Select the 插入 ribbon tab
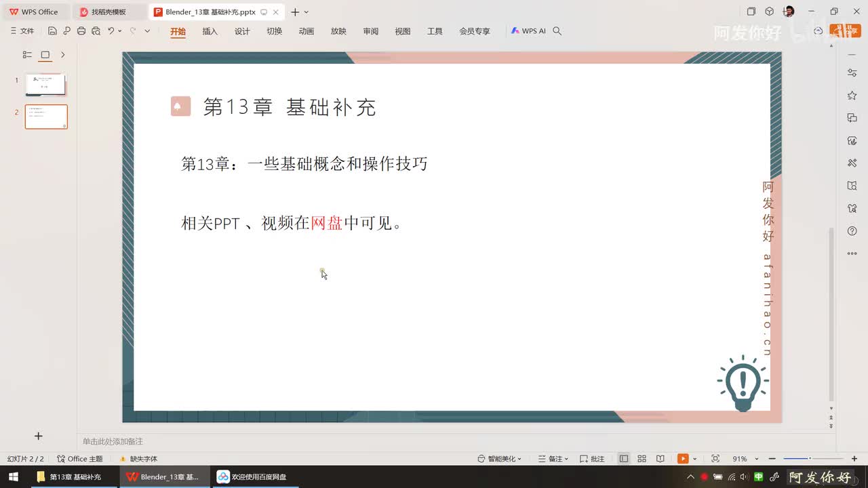Viewport: 868px width, 488px height. coord(210,31)
